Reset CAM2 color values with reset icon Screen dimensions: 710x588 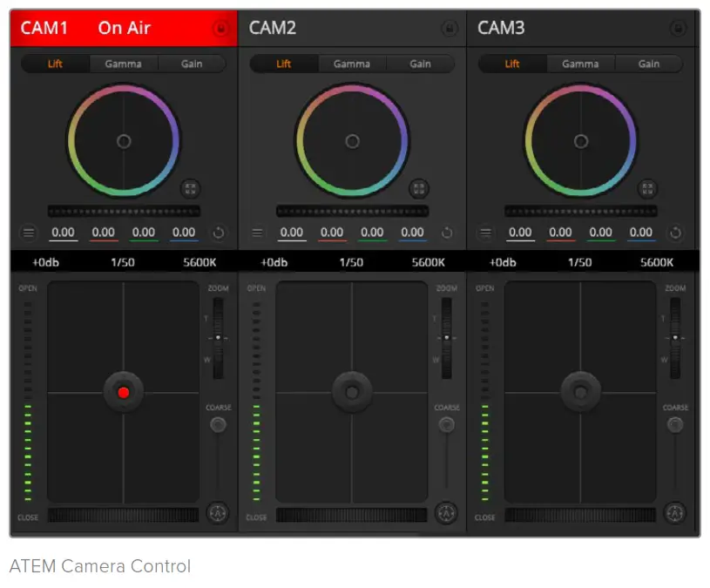coord(447,233)
